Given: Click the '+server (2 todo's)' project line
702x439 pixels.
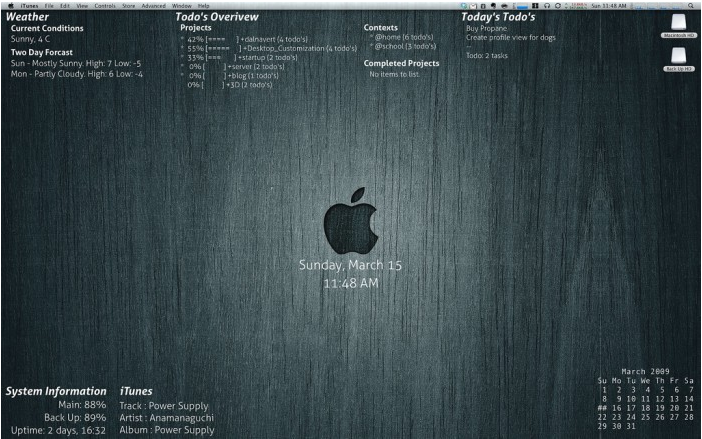Looking at the screenshot, I should click(x=233, y=67).
